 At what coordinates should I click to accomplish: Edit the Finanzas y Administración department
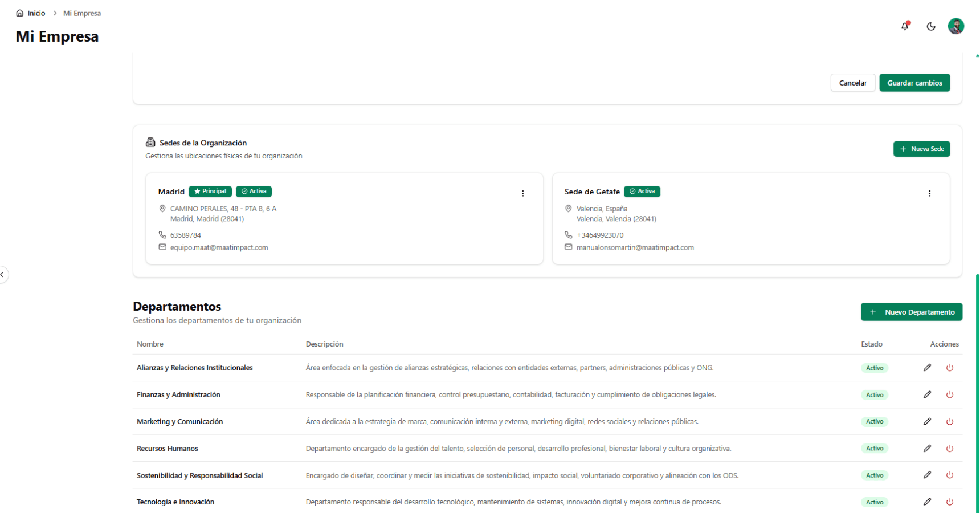(x=928, y=394)
